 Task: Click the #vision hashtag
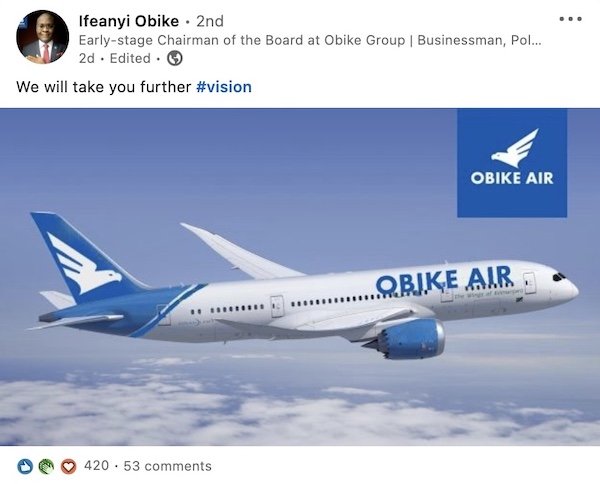tap(224, 87)
